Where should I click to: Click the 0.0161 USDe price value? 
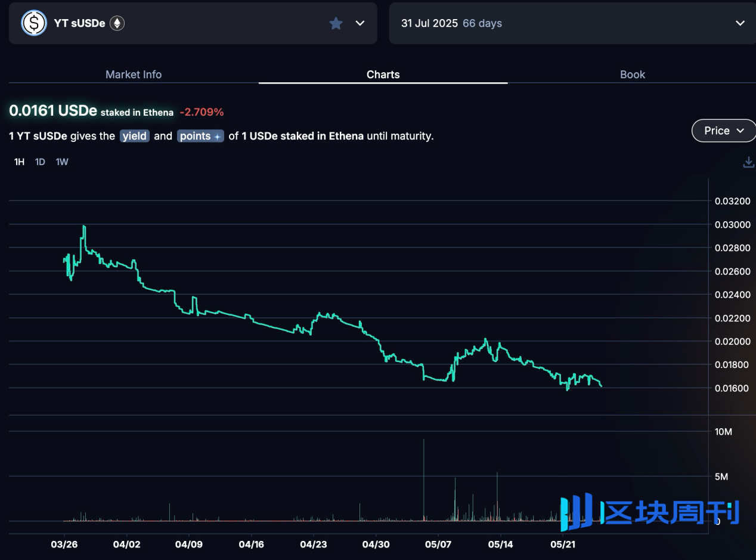point(53,111)
